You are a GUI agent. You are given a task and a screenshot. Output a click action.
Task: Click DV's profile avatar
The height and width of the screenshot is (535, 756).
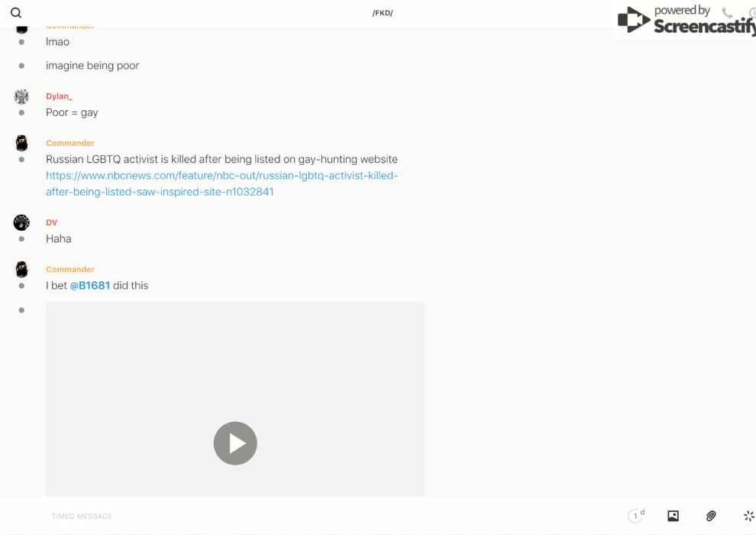point(21,222)
